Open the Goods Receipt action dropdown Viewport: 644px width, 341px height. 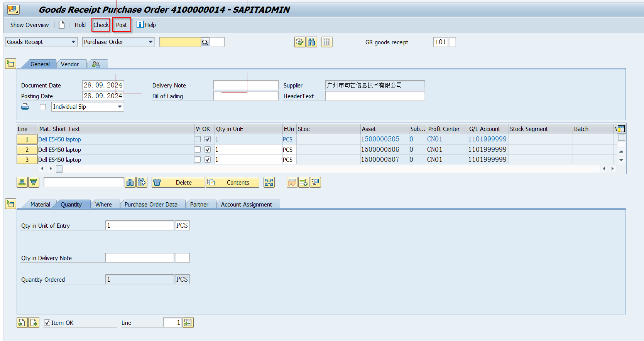click(x=73, y=42)
